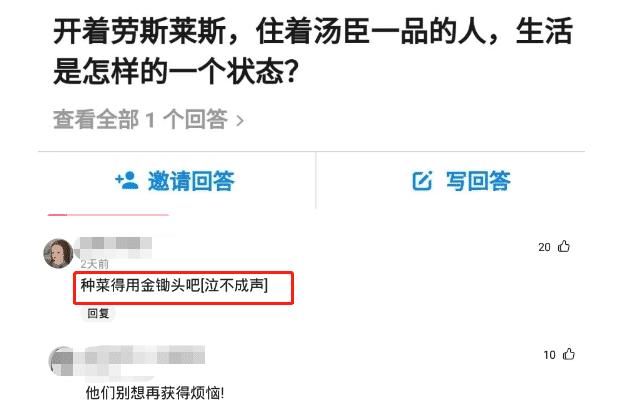Like the comment with 10 likes
The height and width of the screenshot is (407, 625).
click(x=568, y=354)
